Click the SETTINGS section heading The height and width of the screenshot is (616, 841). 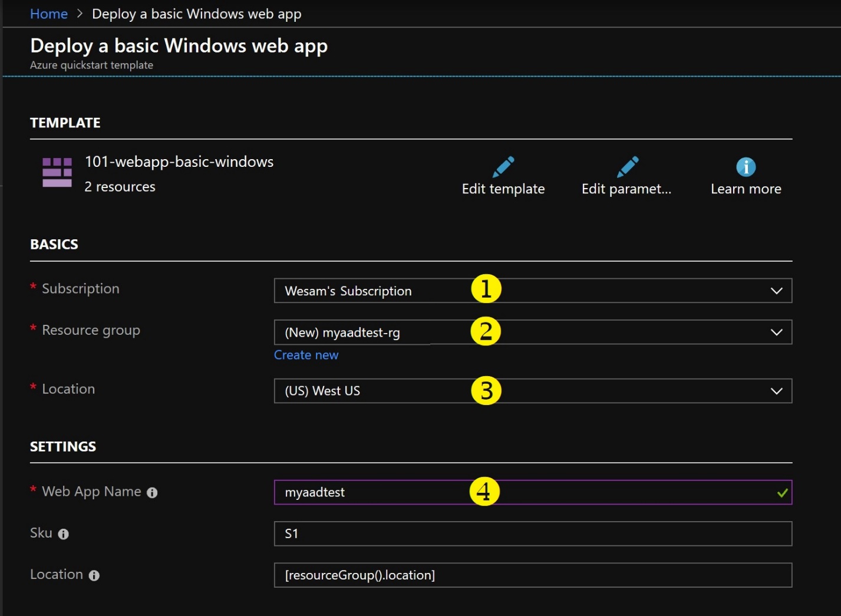63,446
